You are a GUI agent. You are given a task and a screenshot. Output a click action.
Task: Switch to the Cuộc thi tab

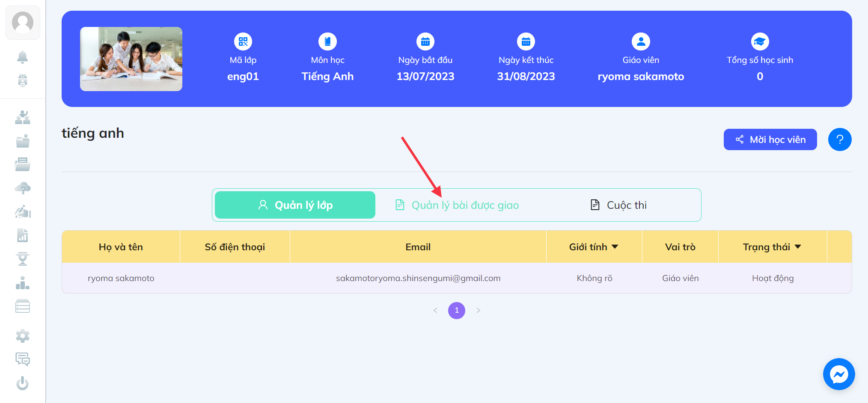point(618,205)
